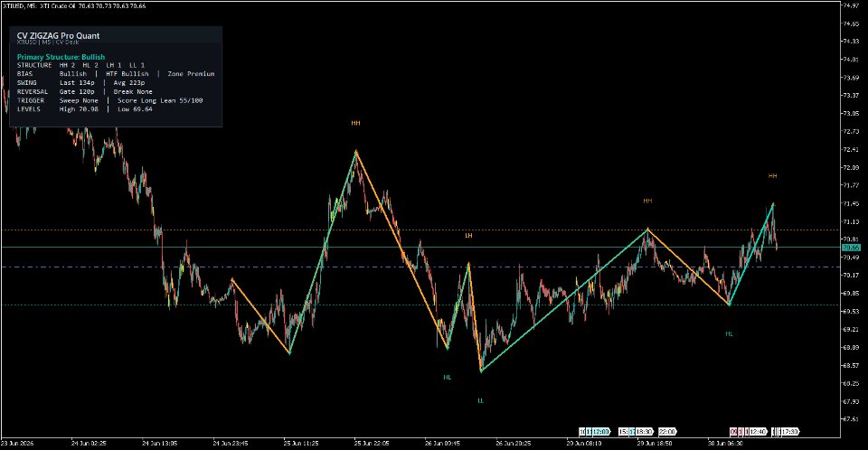Click the 'LH 1' count in STRUCTURE row
The width and height of the screenshot is (868, 450).
click(114, 65)
